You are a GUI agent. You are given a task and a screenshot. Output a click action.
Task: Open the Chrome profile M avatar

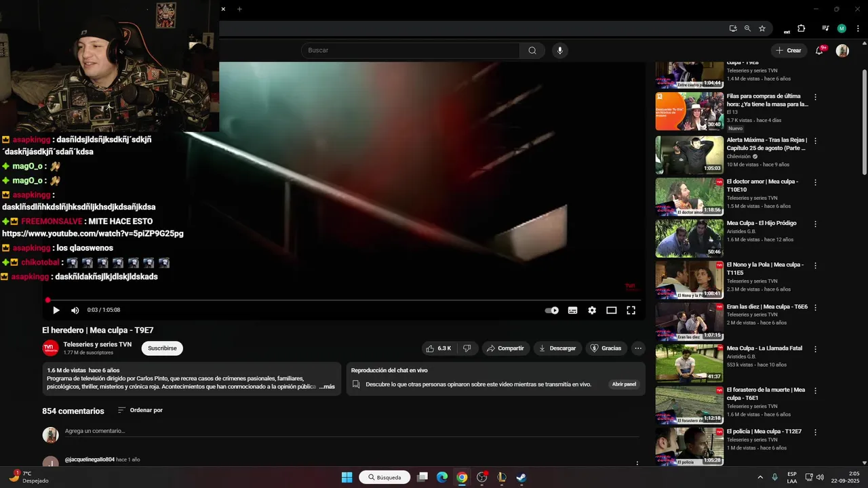842,28
